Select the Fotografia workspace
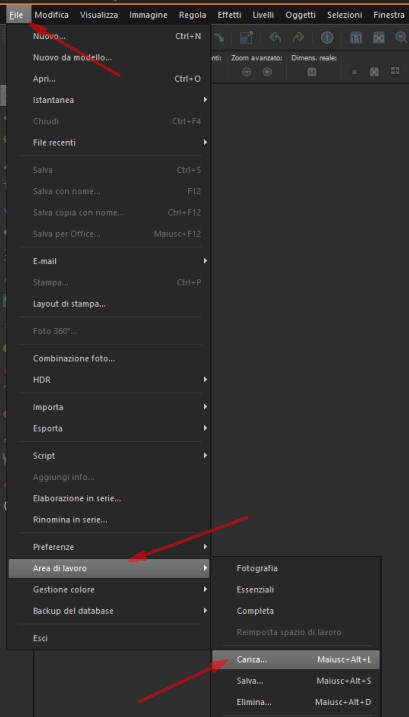The width and height of the screenshot is (409, 717). [x=296, y=568]
